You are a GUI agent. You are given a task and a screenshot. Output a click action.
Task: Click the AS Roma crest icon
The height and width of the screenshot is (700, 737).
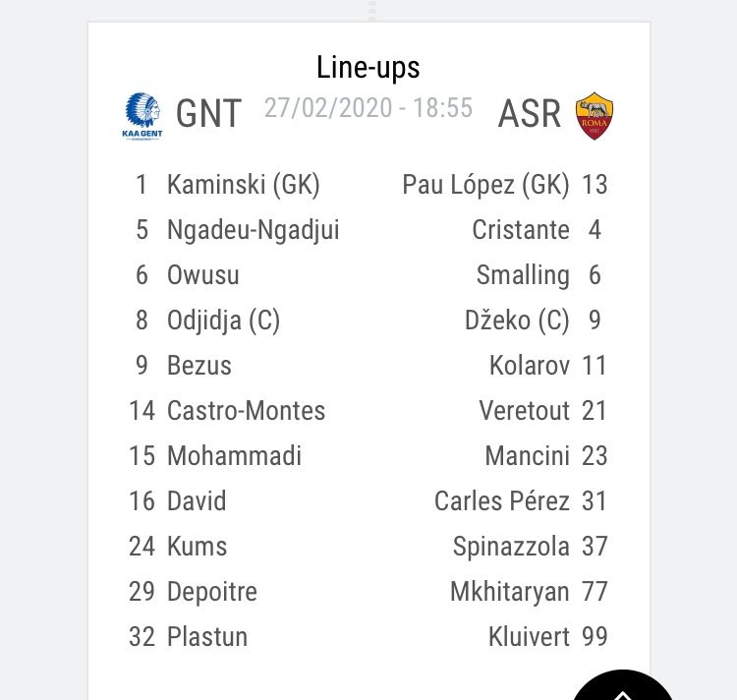pyautogui.click(x=595, y=116)
